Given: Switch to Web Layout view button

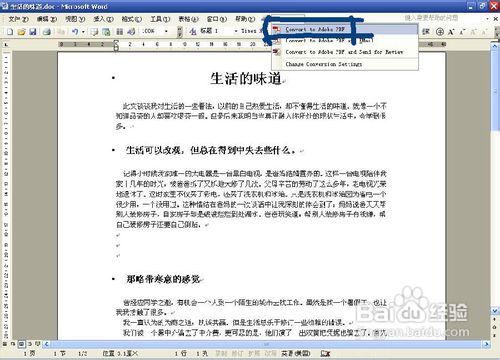Looking at the screenshot, I should pyautogui.click(x=13, y=343).
